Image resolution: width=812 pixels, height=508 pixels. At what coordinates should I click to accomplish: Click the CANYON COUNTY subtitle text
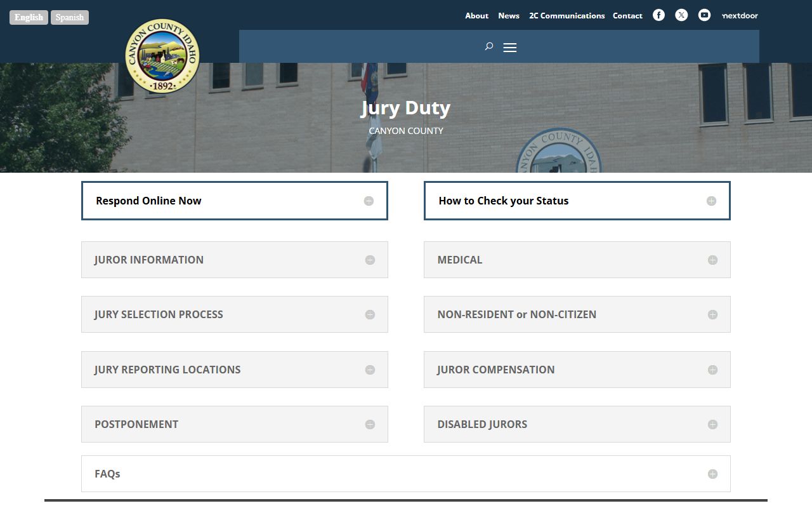coord(406,131)
